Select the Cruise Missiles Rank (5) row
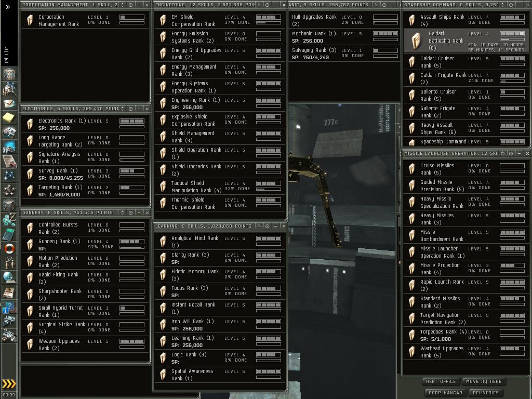532x399 pixels. pos(466,169)
